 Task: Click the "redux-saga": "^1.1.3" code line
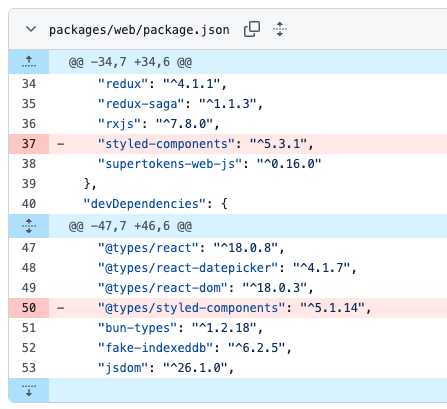coord(248,104)
